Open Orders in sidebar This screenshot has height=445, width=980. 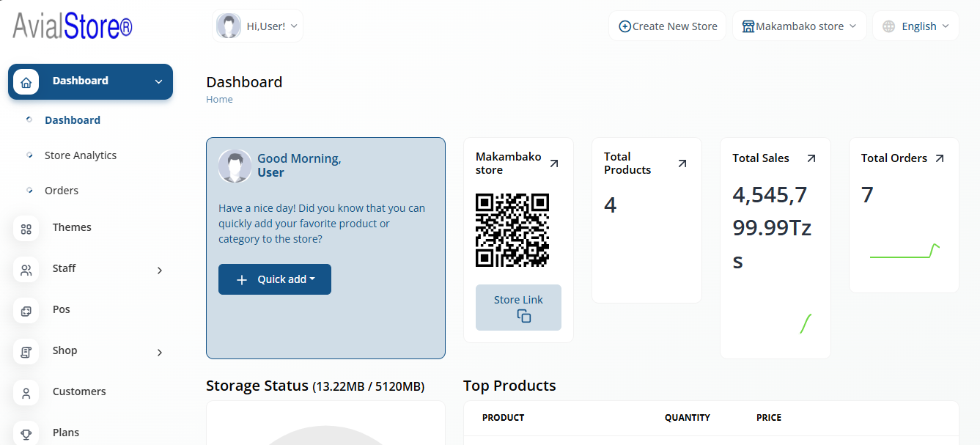coord(62,191)
